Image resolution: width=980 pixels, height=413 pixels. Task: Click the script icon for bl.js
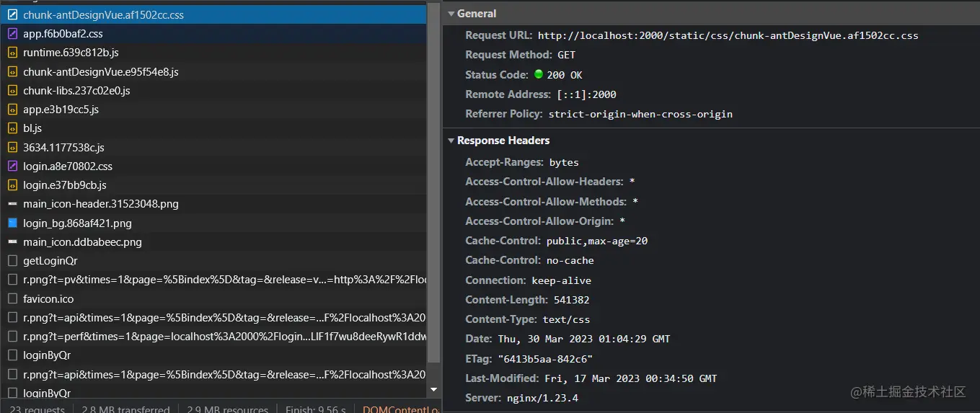click(x=12, y=128)
